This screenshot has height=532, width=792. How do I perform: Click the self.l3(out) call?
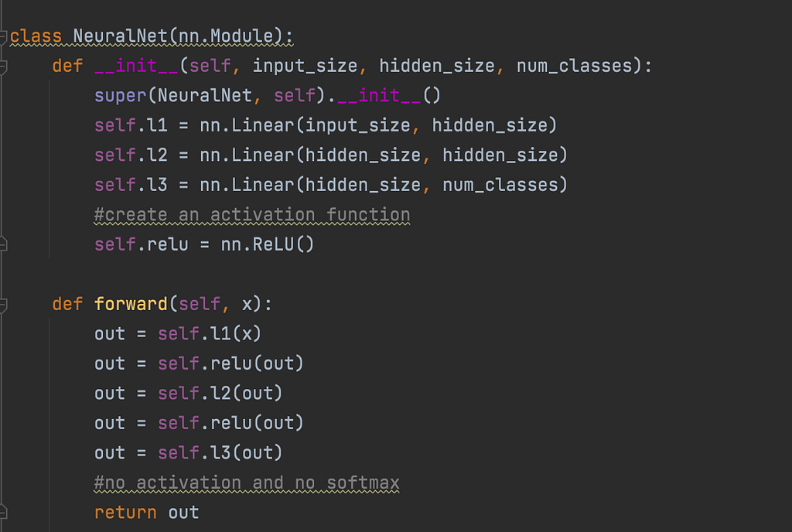pyautogui.click(x=220, y=453)
